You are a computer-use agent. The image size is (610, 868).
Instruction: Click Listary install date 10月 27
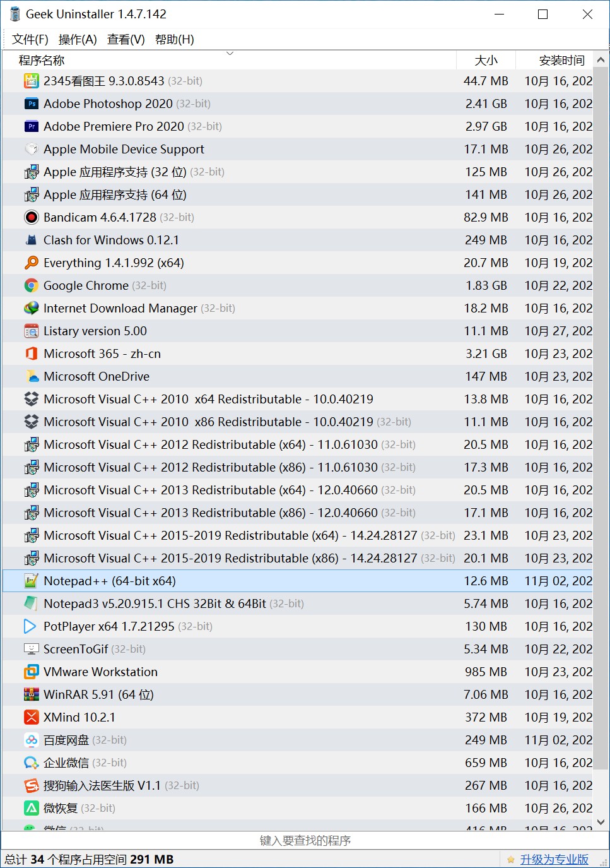(x=558, y=331)
